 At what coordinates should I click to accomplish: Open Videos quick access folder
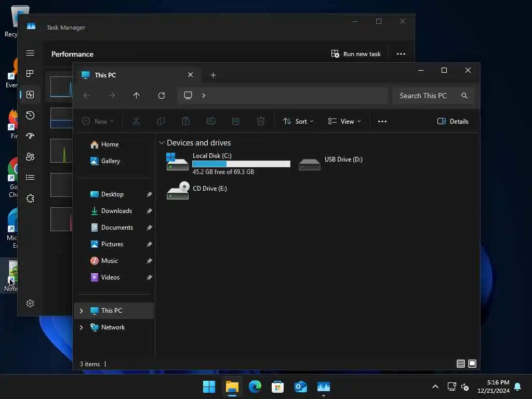coord(113,277)
